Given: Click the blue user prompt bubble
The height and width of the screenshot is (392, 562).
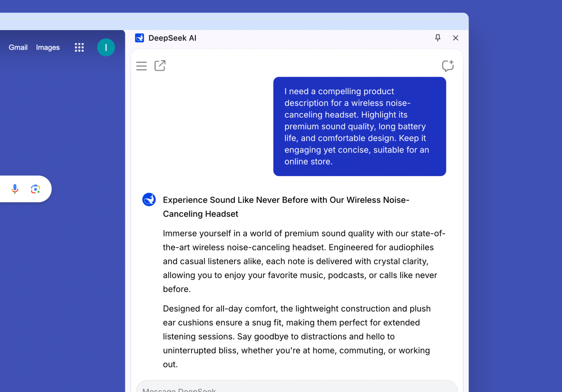Looking at the screenshot, I should [x=359, y=126].
